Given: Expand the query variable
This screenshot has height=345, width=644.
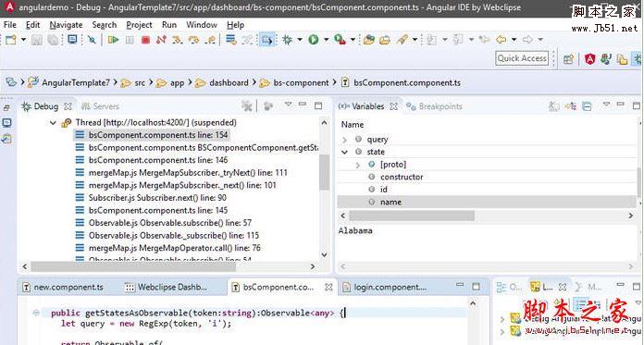Looking at the screenshot, I should (344, 140).
